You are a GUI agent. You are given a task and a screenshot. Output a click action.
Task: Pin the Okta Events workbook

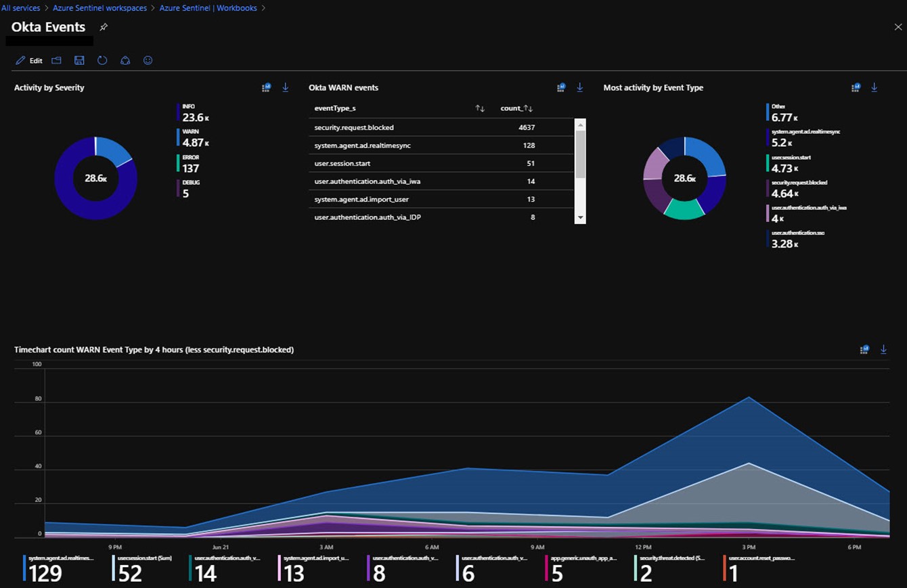pos(104,27)
